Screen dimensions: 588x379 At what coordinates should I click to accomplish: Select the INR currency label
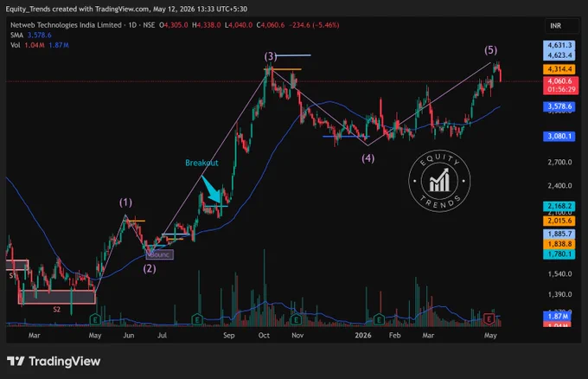coord(556,25)
